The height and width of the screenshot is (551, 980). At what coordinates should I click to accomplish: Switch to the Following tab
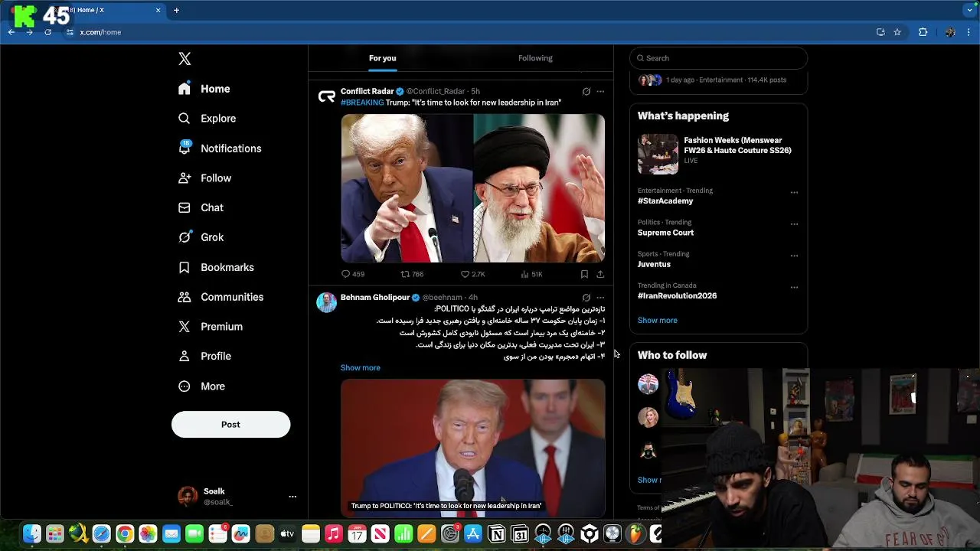click(x=535, y=58)
